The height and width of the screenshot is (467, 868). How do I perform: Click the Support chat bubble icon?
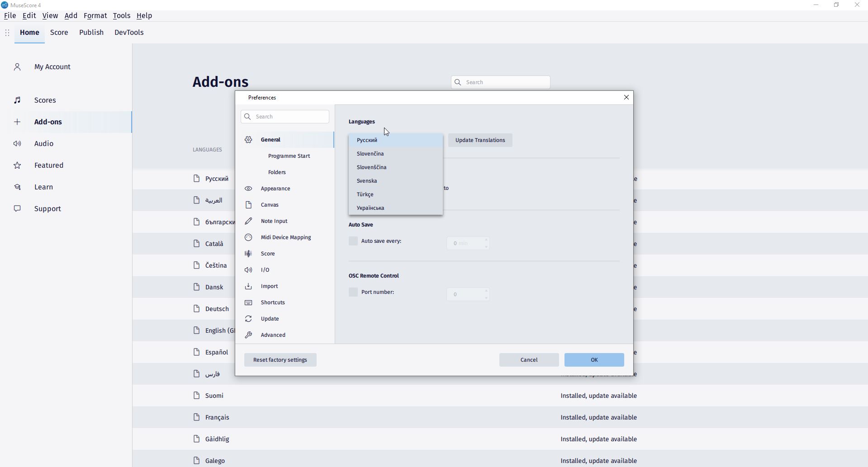pos(17,209)
